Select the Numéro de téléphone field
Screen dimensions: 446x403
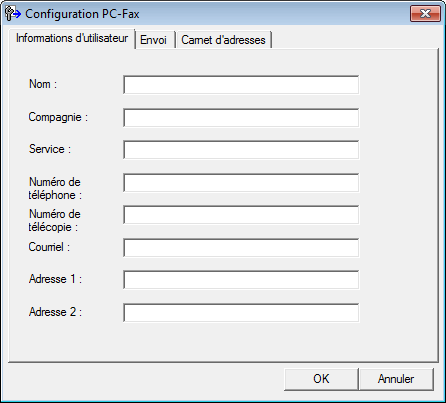pos(241,182)
